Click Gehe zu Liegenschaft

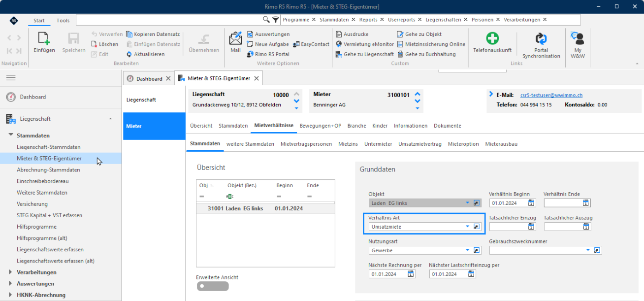[365, 54]
